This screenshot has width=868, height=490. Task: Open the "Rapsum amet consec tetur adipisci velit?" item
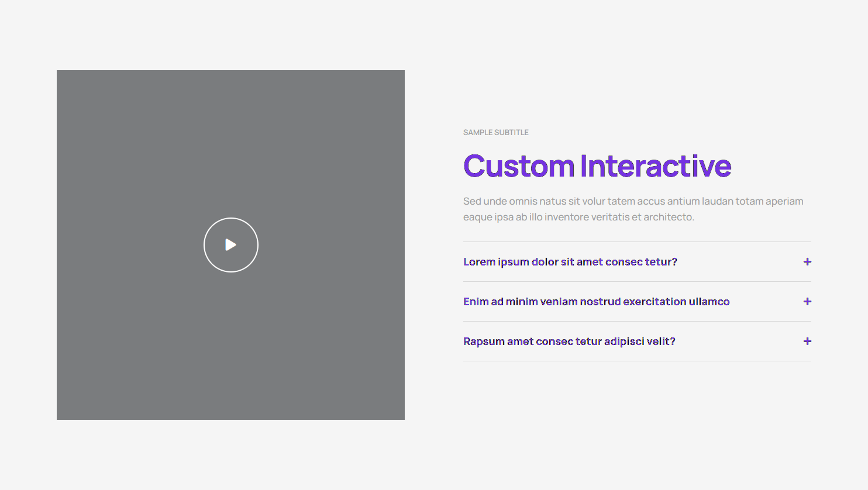click(569, 341)
